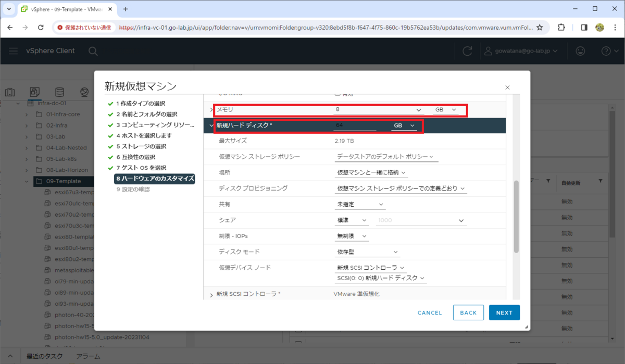625x364 pixels.
Task: Open the 共有 sharing dropdown
Action: pyautogui.click(x=359, y=205)
